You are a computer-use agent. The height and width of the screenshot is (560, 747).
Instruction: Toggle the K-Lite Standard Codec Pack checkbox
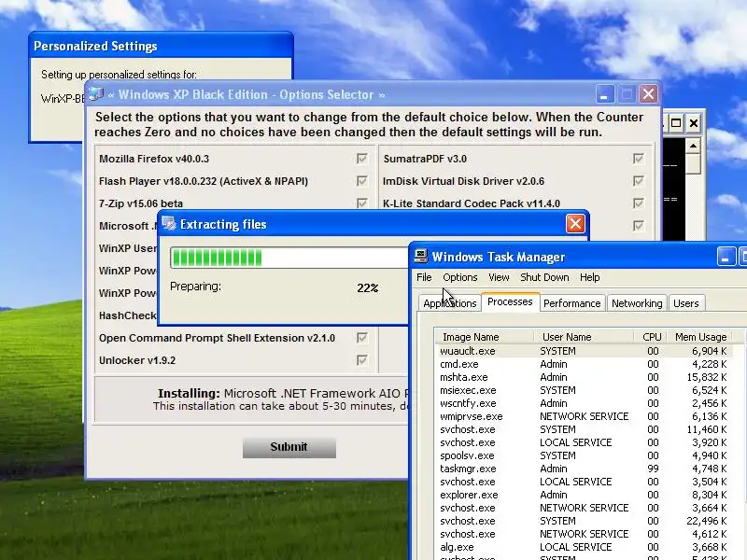(638, 203)
